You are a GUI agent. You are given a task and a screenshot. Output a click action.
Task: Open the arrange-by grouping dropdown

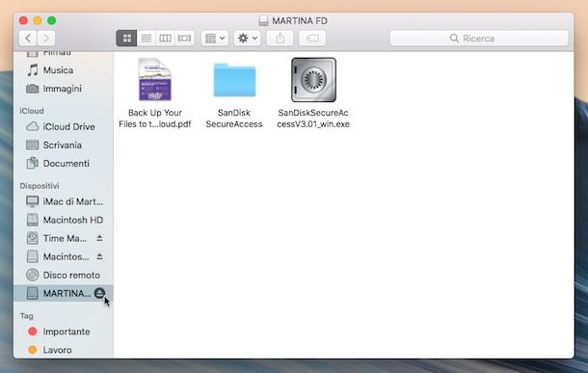(215, 39)
